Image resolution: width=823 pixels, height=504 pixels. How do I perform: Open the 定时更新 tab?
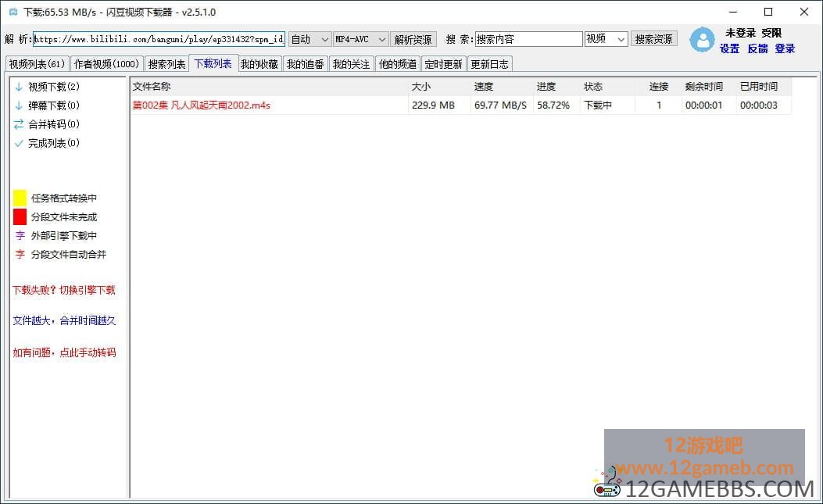(x=443, y=64)
